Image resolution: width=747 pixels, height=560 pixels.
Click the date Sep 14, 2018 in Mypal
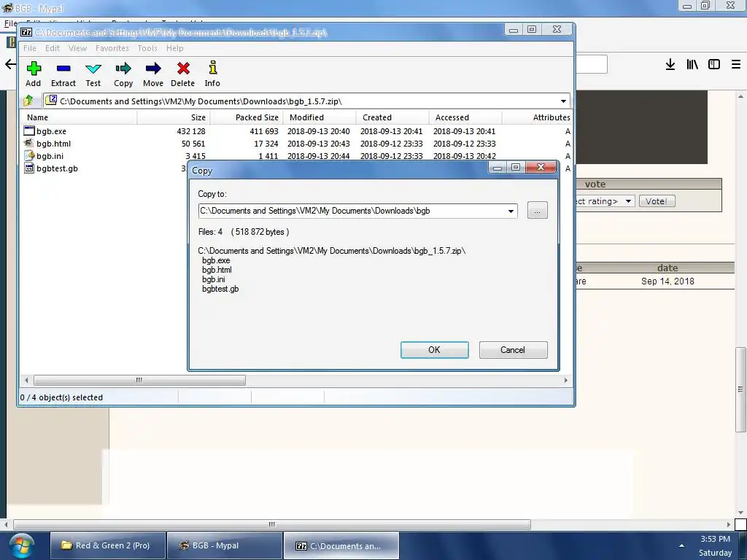[x=667, y=281]
